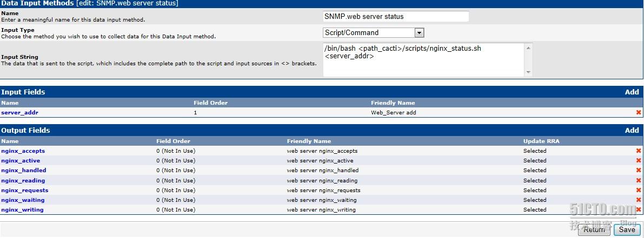The image size is (644, 238).
Task: Open the nginx_active output field
Action: coord(21,161)
